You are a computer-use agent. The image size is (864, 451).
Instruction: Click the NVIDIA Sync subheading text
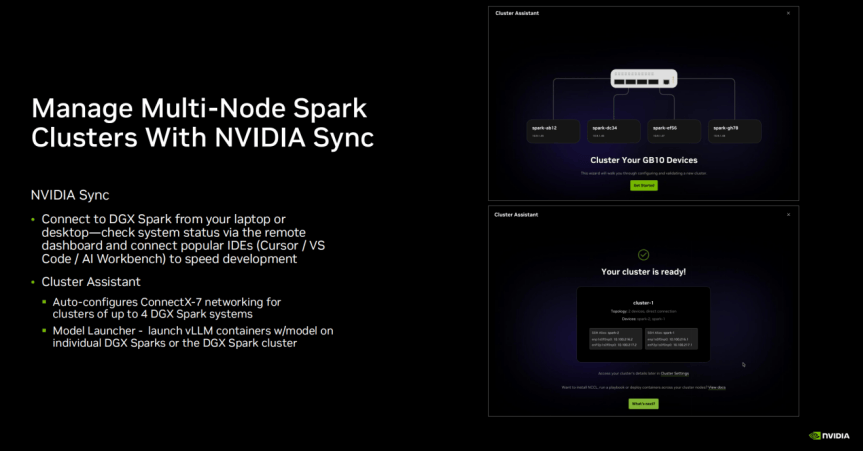(70, 195)
